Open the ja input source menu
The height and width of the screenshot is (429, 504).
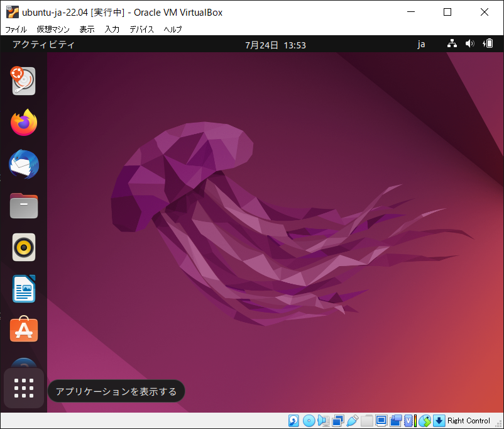tap(421, 45)
